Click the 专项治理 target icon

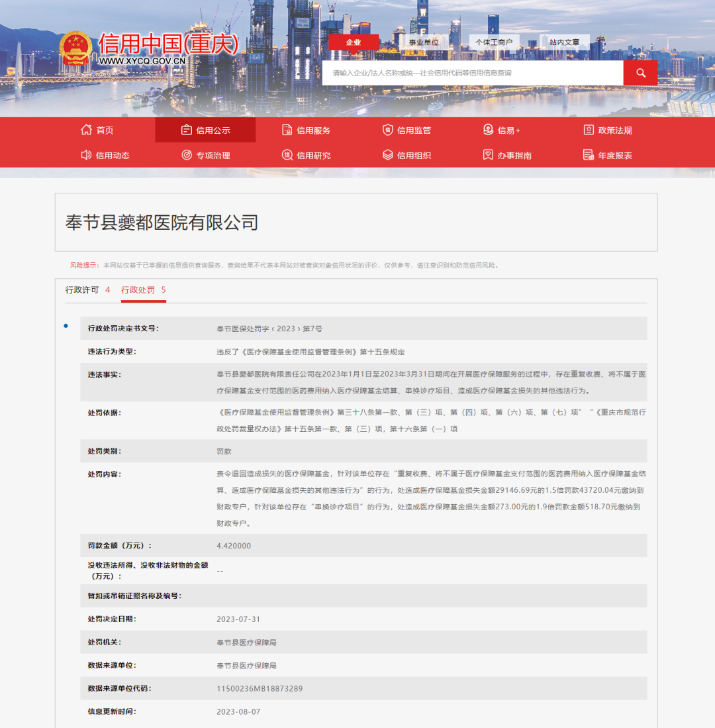[x=187, y=154]
